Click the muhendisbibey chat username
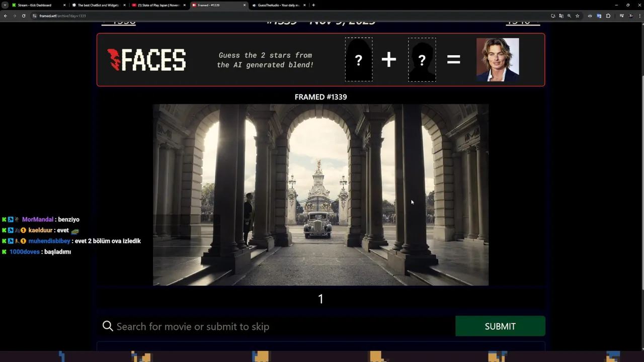Image resolution: width=644 pixels, height=362 pixels. [49, 241]
